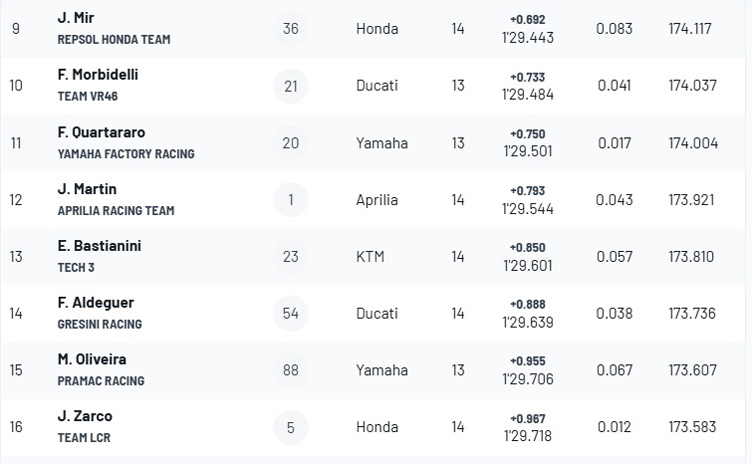Click rider number badge 1
The image size is (752, 464).
[291, 200]
